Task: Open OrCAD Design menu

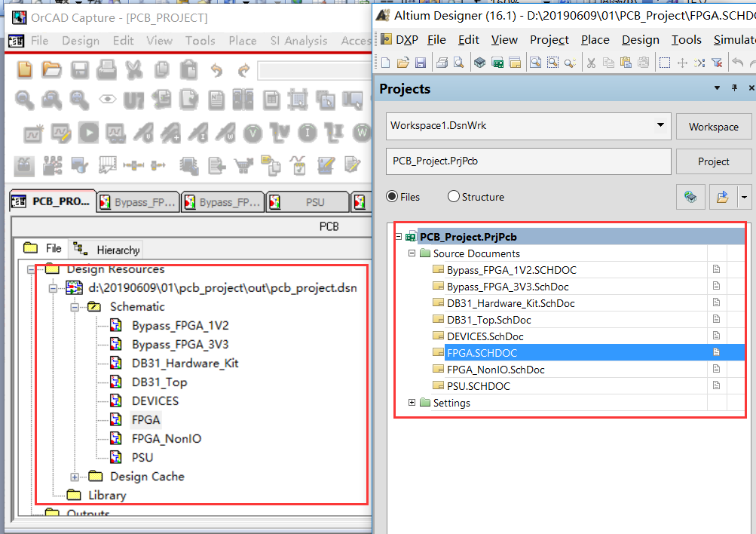Action: (81, 41)
